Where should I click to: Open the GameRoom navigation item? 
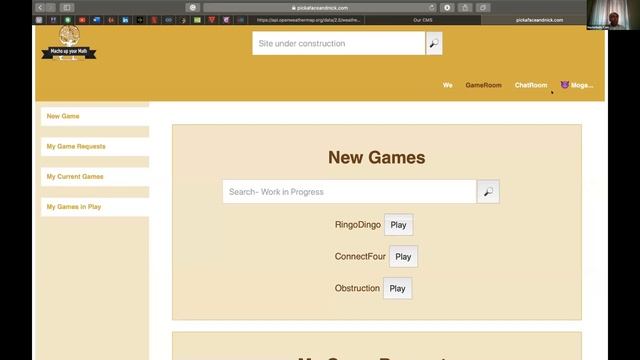coord(483,85)
